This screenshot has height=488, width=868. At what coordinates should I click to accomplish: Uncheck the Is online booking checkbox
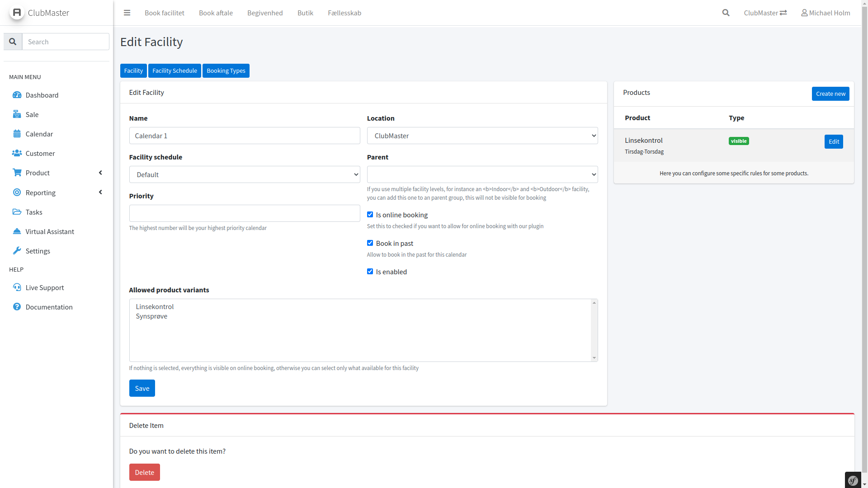[x=370, y=215]
